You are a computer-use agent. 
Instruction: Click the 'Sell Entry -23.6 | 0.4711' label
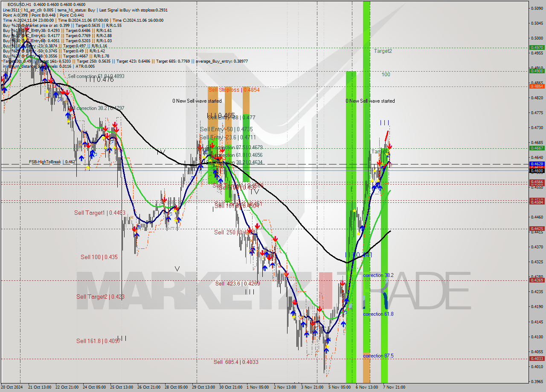pos(228,137)
